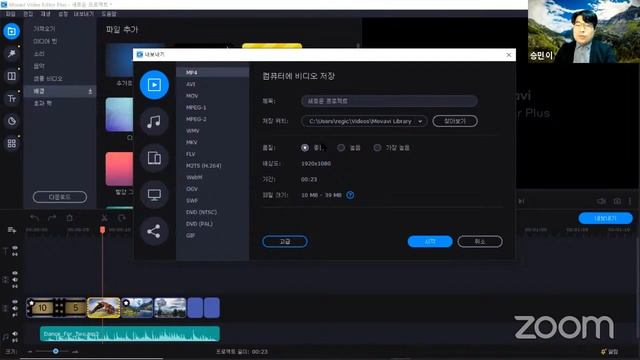
Task: Click preview volume speaker icon
Action: [601, 201]
